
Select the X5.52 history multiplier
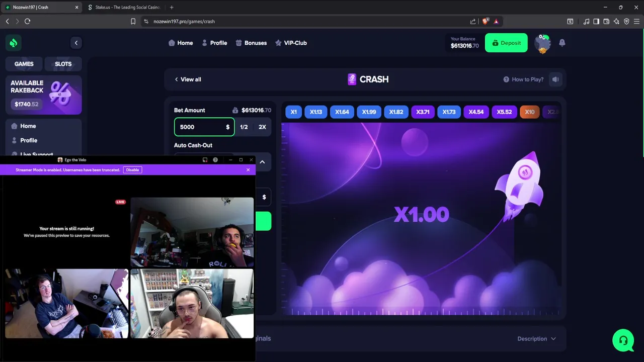coord(504,112)
